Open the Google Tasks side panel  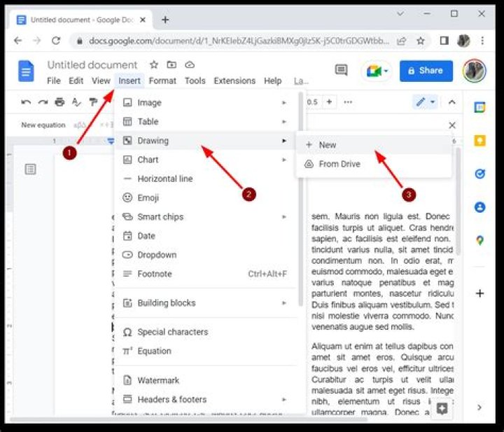pyautogui.click(x=479, y=174)
